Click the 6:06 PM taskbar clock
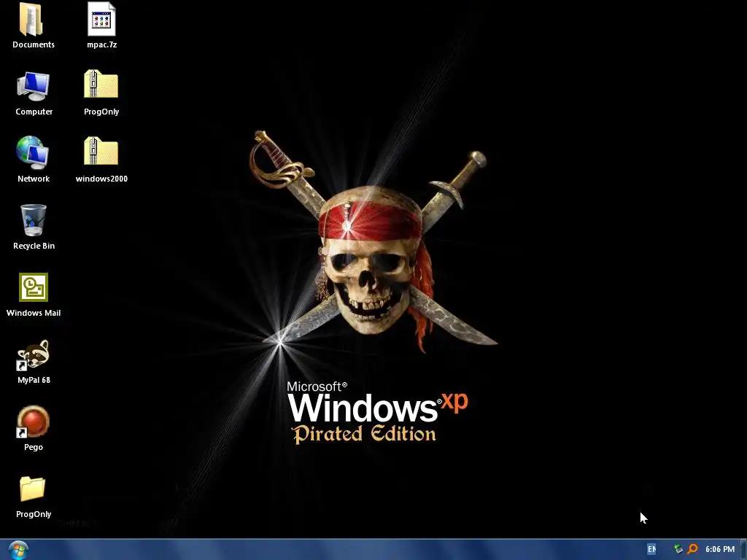 click(x=720, y=549)
